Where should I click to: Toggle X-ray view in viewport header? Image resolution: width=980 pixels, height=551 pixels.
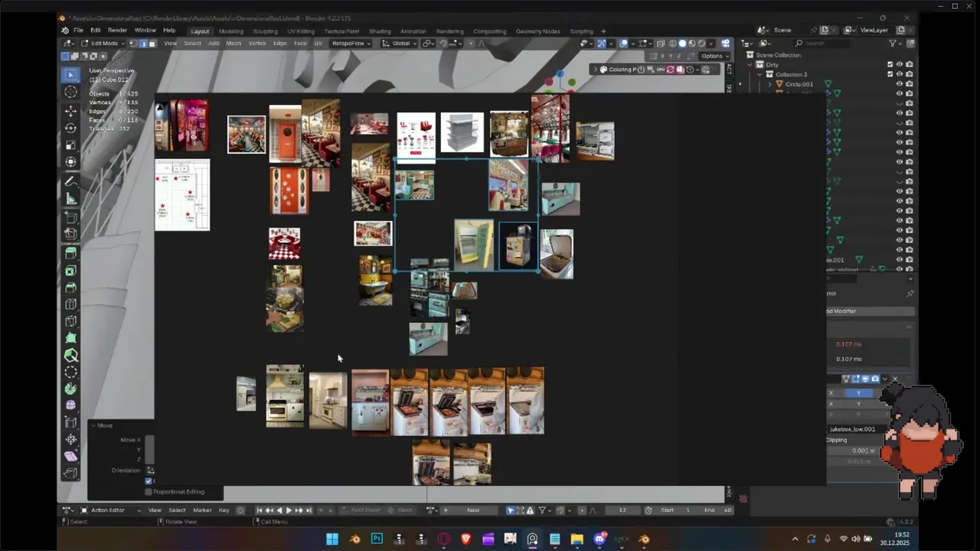point(661,44)
